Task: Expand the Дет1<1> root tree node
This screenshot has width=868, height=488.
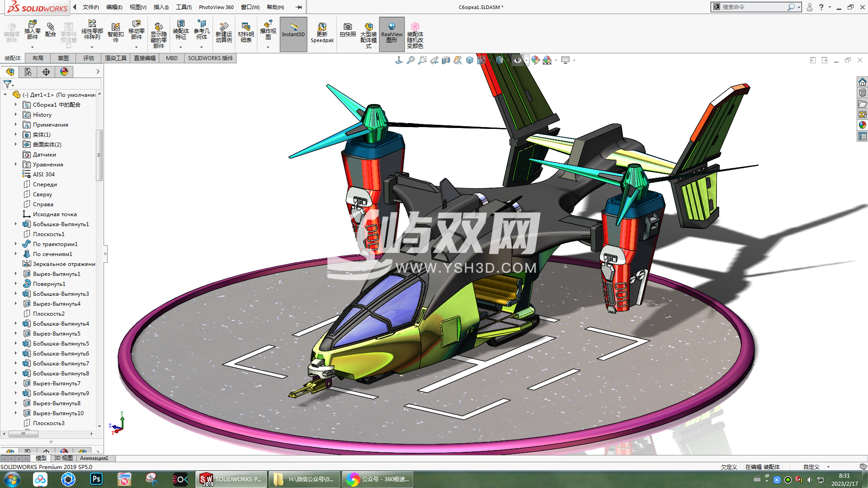Action: pos(5,95)
